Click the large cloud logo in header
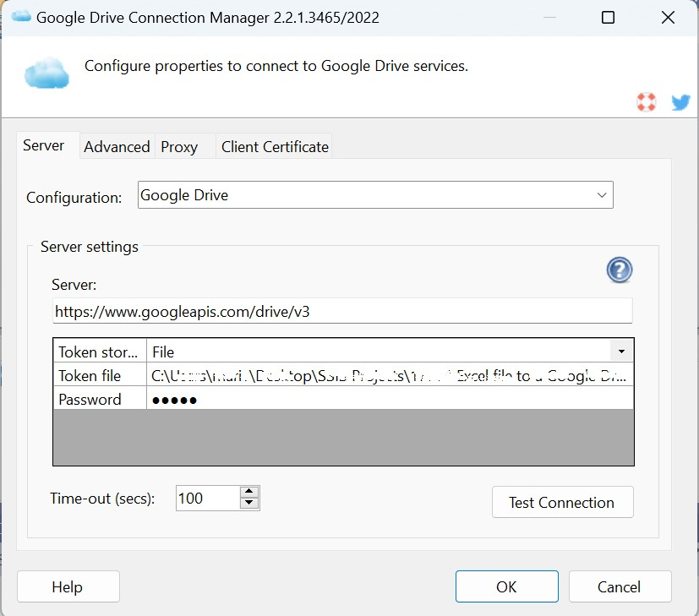This screenshot has height=616, width=699. (x=46, y=73)
